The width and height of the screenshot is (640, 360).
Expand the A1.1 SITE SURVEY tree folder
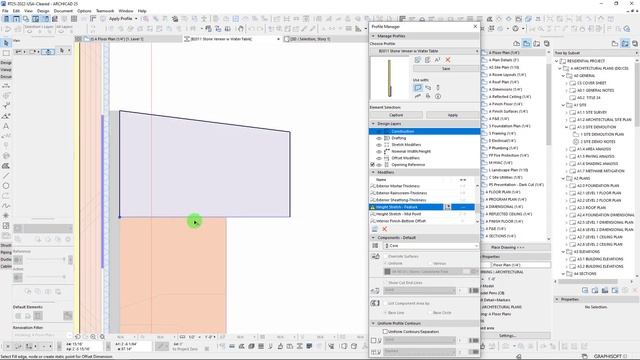567,112
